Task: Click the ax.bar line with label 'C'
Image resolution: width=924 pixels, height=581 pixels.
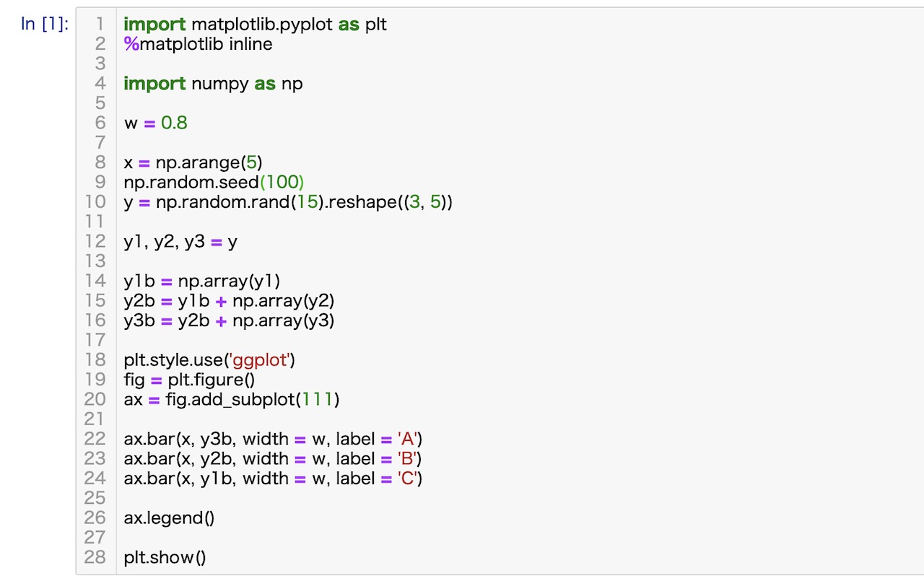Action: click(273, 478)
